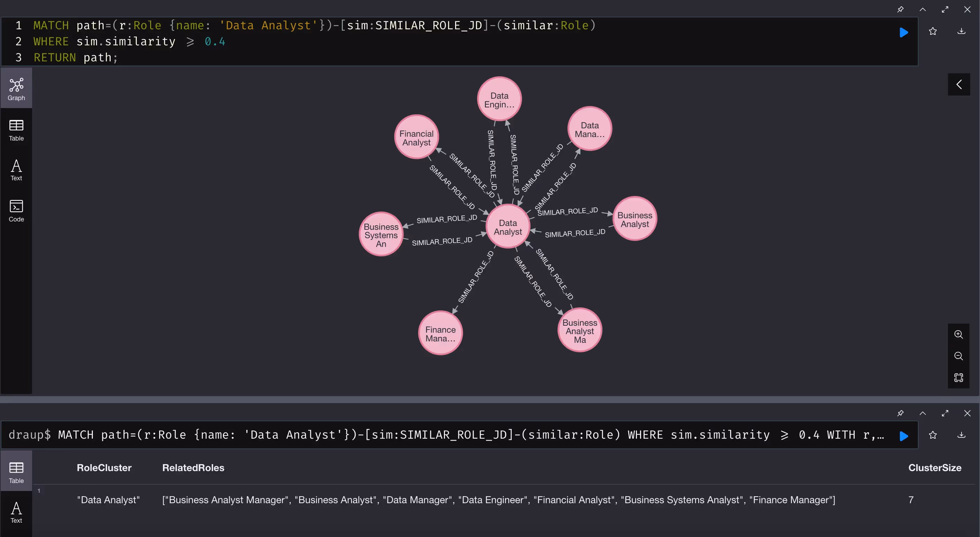The width and height of the screenshot is (980, 537).
Task: Click the RelatedRoles column header
Action: click(x=193, y=468)
